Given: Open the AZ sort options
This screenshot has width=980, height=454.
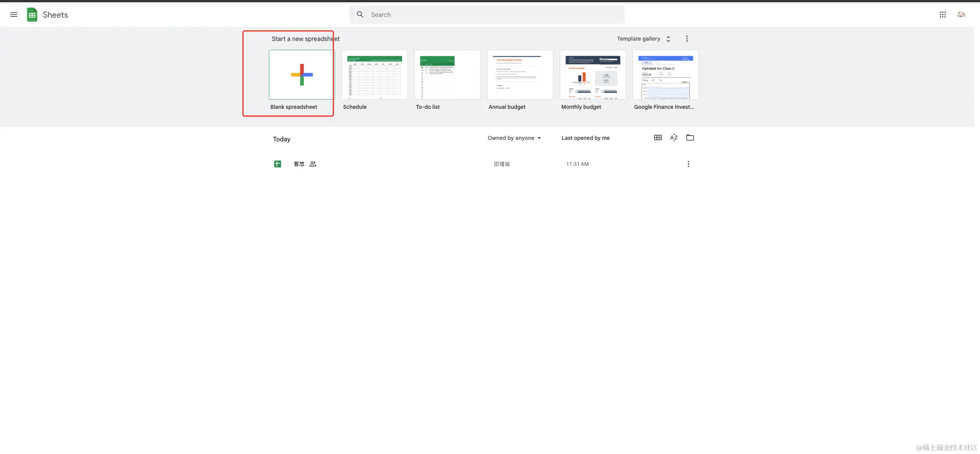Looking at the screenshot, I should [x=674, y=138].
